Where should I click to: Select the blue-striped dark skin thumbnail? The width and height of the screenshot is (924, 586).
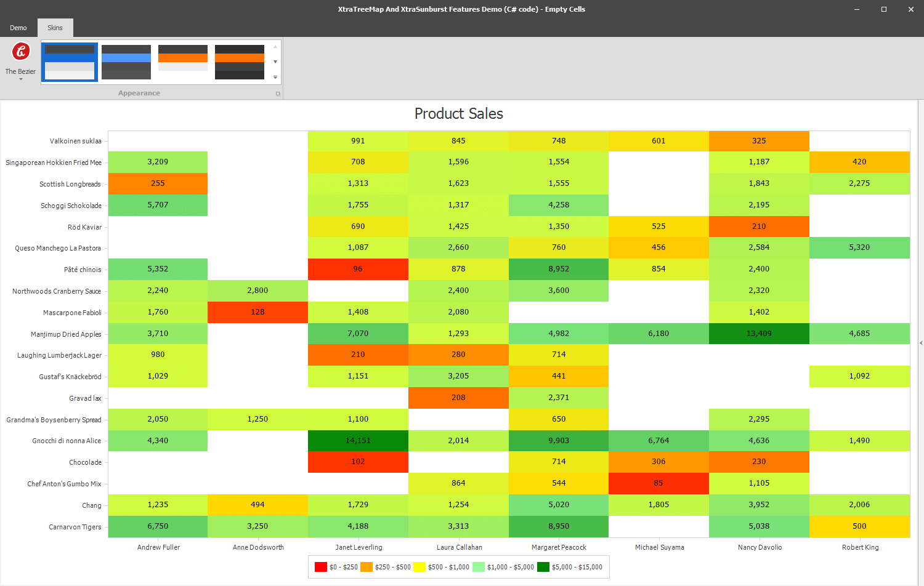click(x=126, y=62)
